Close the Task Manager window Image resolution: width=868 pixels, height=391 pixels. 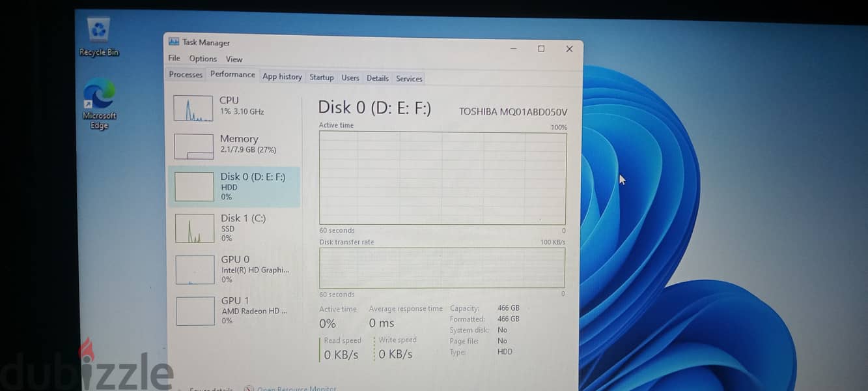pyautogui.click(x=569, y=49)
